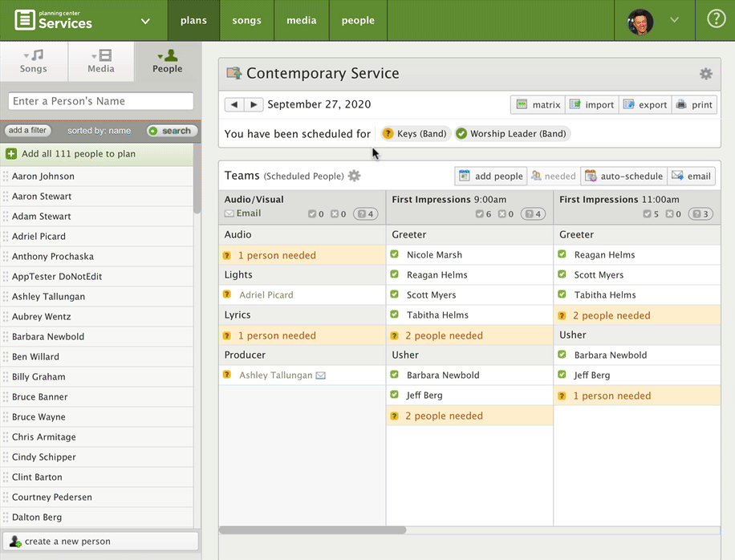Click the Teams settings gear icon

coord(354,177)
